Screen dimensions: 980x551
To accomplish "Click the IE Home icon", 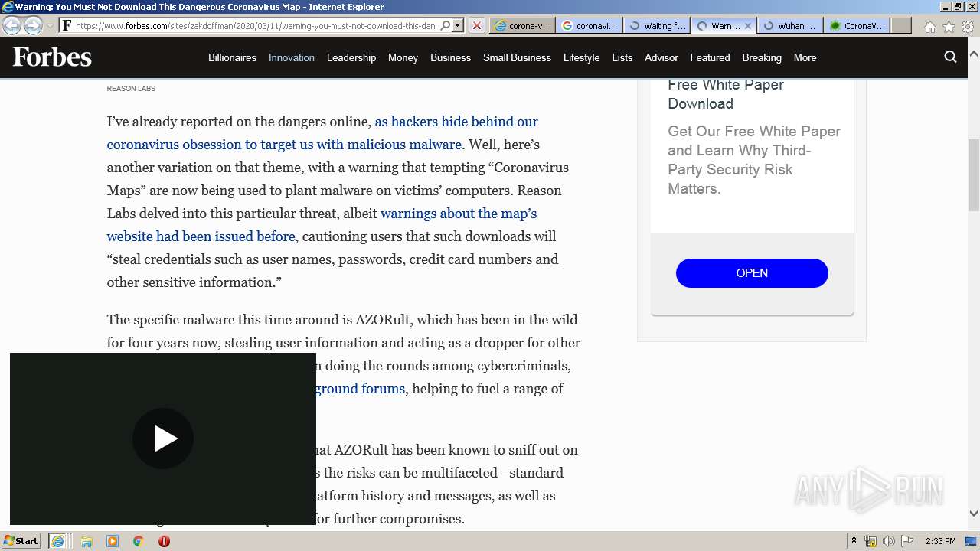I will (929, 26).
